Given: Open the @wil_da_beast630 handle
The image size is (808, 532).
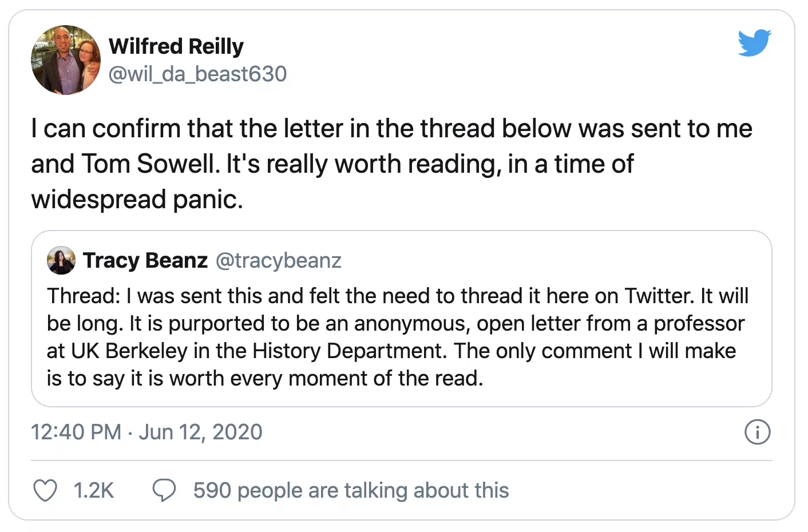Looking at the screenshot, I should (x=197, y=74).
